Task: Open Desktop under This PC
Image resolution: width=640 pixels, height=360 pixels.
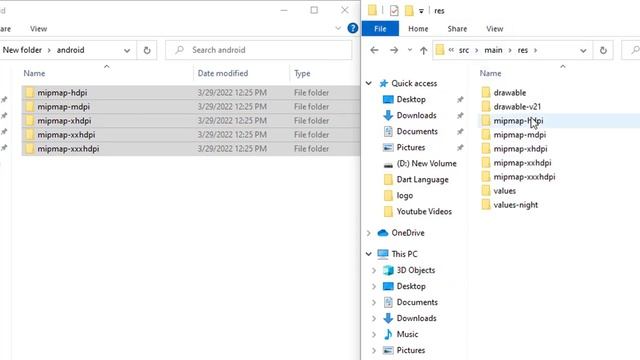Action: tap(411, 286)
